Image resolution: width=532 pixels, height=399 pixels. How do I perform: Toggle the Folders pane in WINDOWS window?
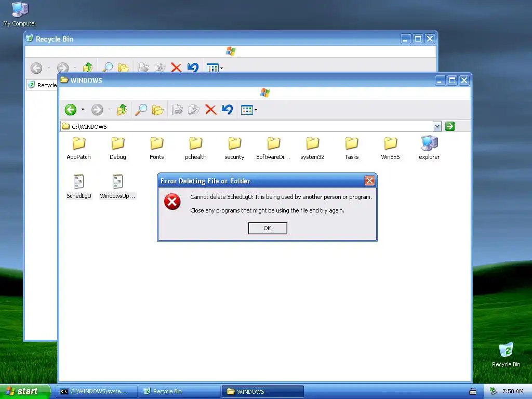pos(158,110)
